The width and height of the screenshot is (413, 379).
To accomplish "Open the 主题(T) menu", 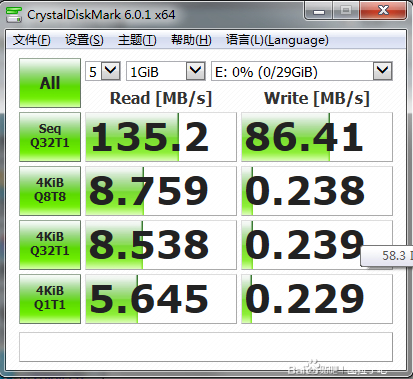I will point(137,40).
